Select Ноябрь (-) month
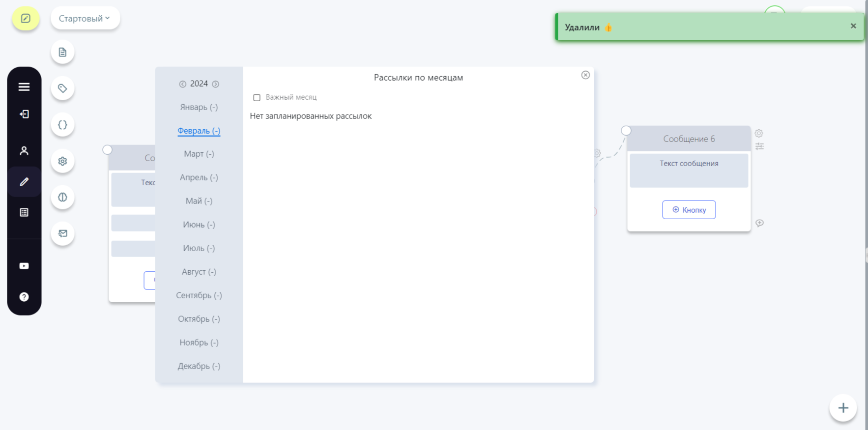This screenshot has height=430, width=868. 199,343
